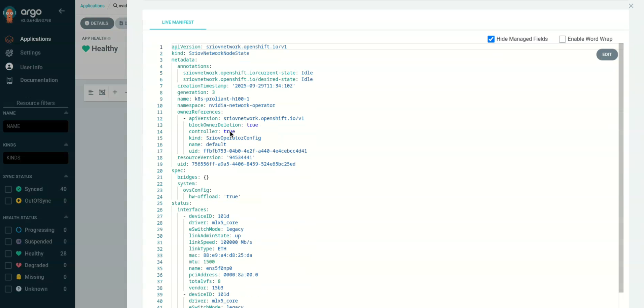Zoom in on the resource tree
The width and height of the screenshot is (644, 308).
115,92
